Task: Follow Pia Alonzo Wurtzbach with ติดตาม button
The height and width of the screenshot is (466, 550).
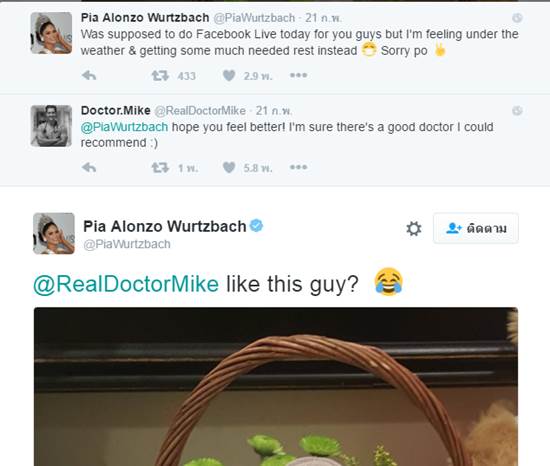Action: (476, 228)
